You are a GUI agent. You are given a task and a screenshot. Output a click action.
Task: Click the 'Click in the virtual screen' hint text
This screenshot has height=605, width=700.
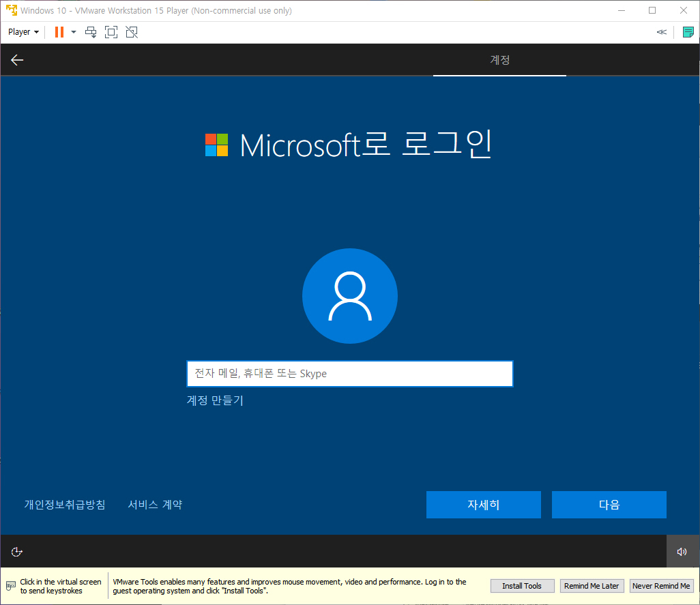61,587
